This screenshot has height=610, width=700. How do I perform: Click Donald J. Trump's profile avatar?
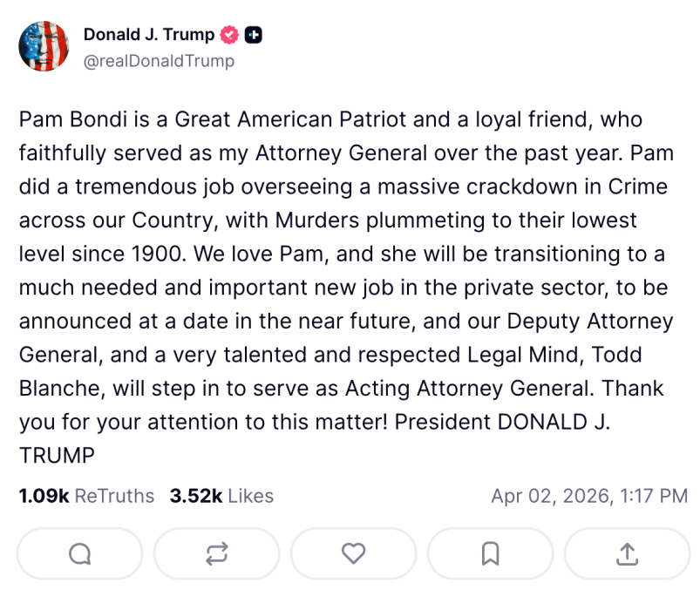coord(44,46)
